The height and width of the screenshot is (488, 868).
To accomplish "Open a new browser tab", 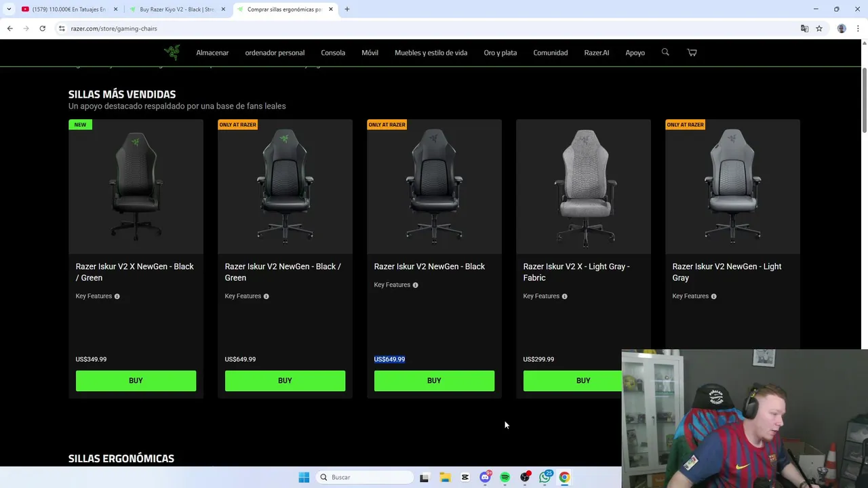I will pos(347,9).
